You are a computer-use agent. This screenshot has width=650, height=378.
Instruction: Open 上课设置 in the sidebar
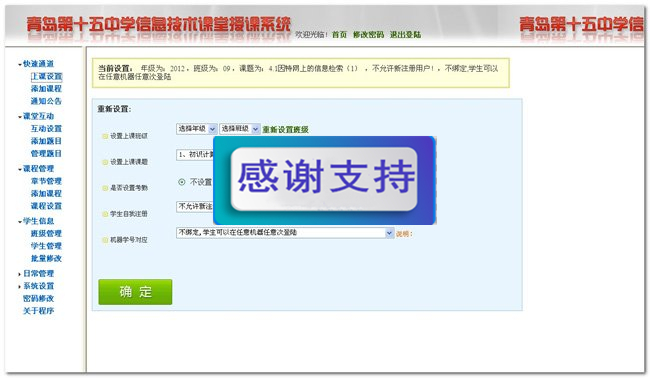(46, 76)
